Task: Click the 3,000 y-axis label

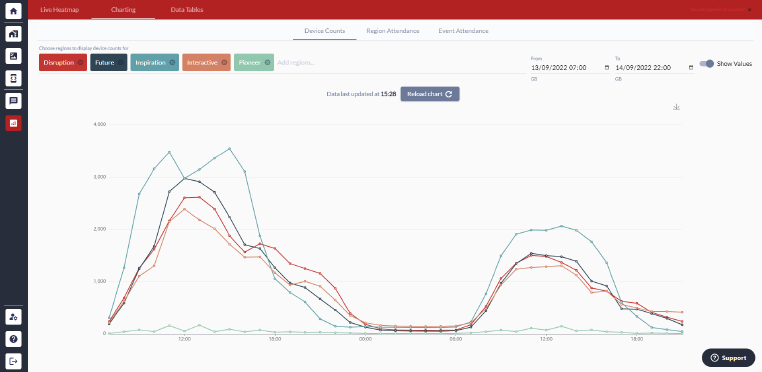Action: coord(99,177)
